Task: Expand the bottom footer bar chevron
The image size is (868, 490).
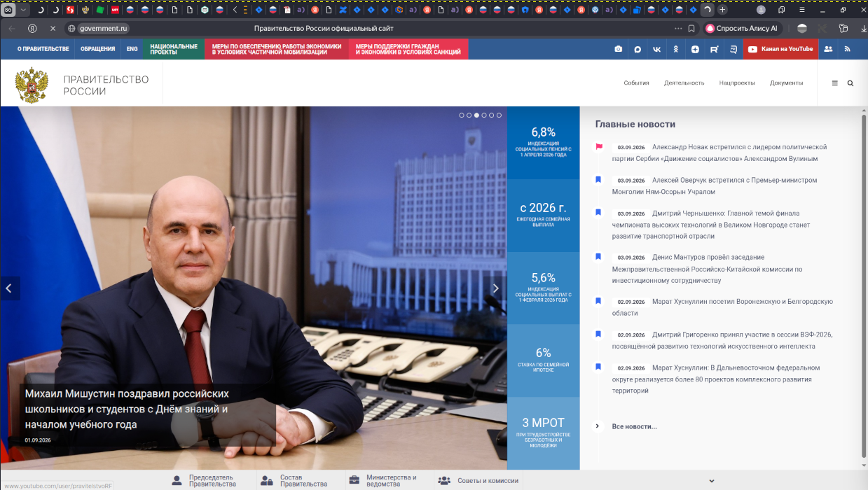Action: tap(712, 481)
